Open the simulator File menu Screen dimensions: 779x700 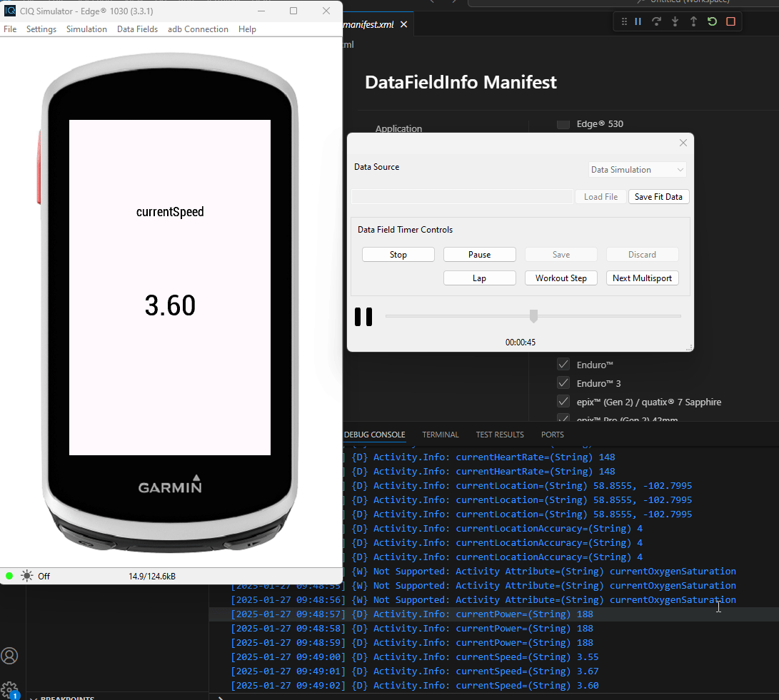click(10, 29)
